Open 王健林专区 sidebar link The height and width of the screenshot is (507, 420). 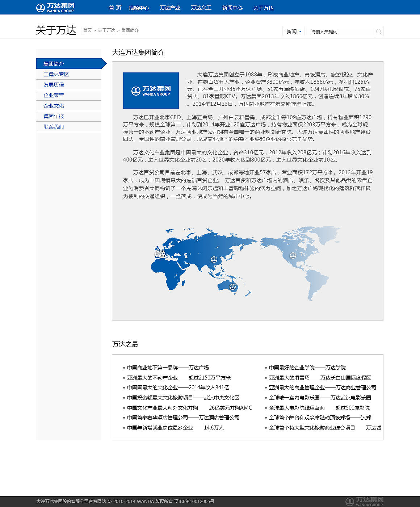click(56, 74)
